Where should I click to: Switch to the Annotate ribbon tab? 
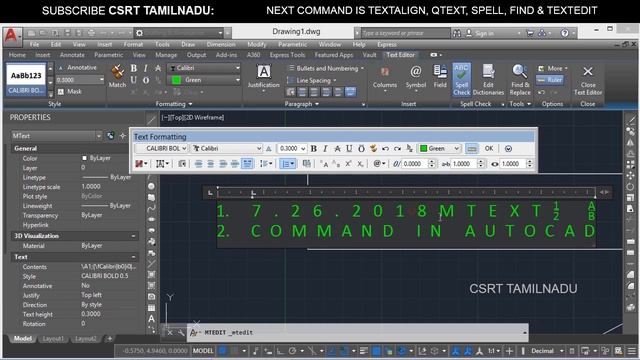pyautogui.click(x=72, y=55)
